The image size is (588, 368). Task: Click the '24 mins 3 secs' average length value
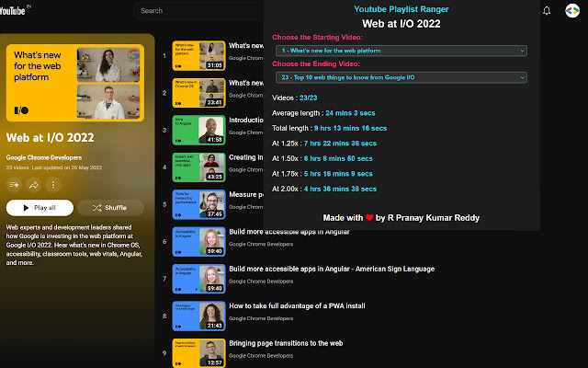tap(350, 113)
